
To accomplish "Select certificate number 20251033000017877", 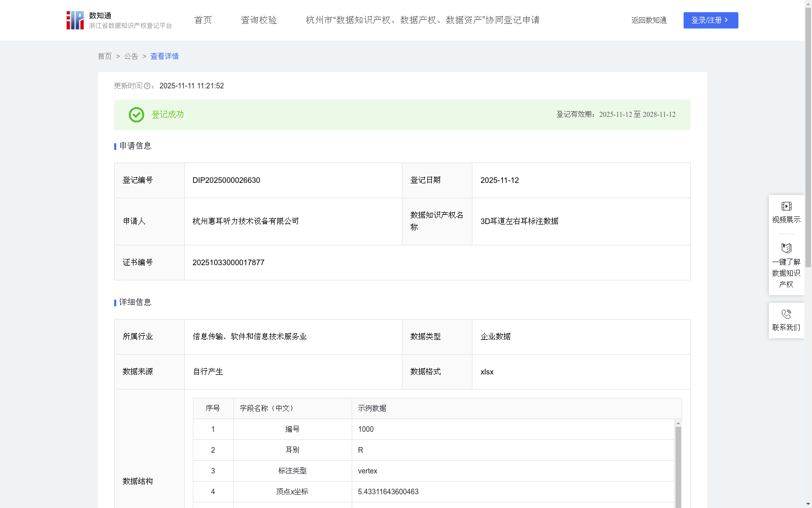I will (228, 263).
